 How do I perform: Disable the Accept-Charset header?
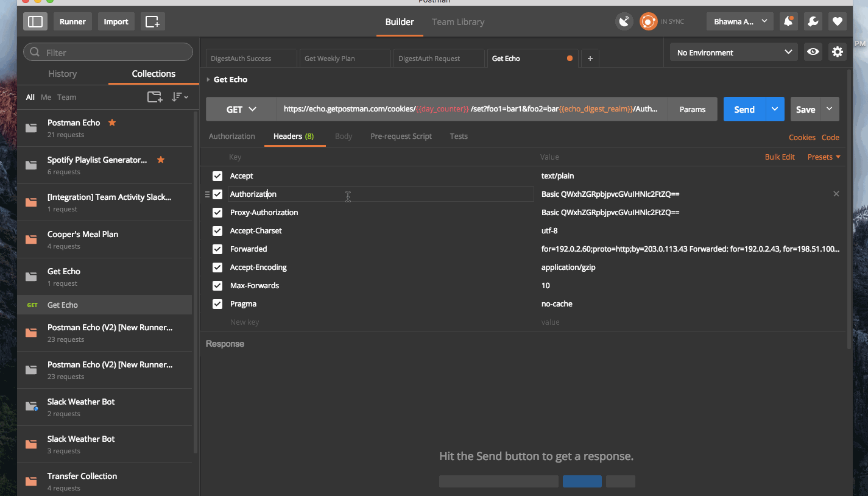pos(217,231)
